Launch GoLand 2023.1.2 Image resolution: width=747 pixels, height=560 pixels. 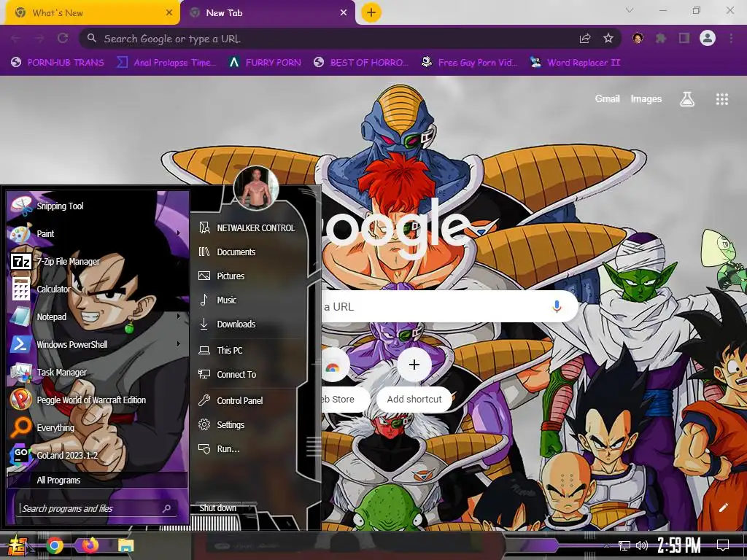coord(97,455)
